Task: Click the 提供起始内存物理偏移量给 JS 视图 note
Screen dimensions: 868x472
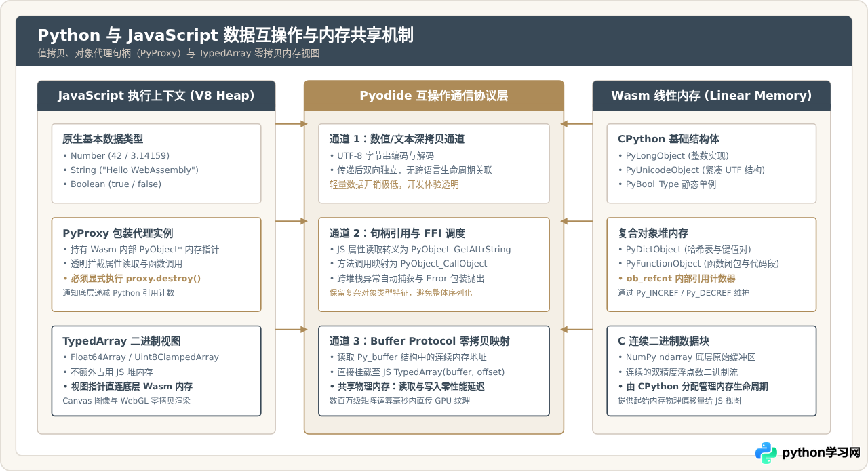Action: [679, 401]
